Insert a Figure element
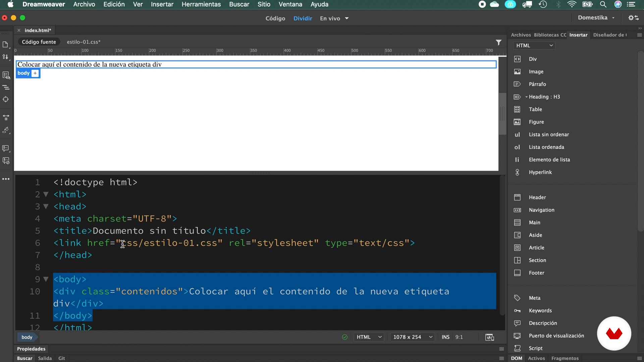The height and width of the screenshot is (362, 644). 536,122
